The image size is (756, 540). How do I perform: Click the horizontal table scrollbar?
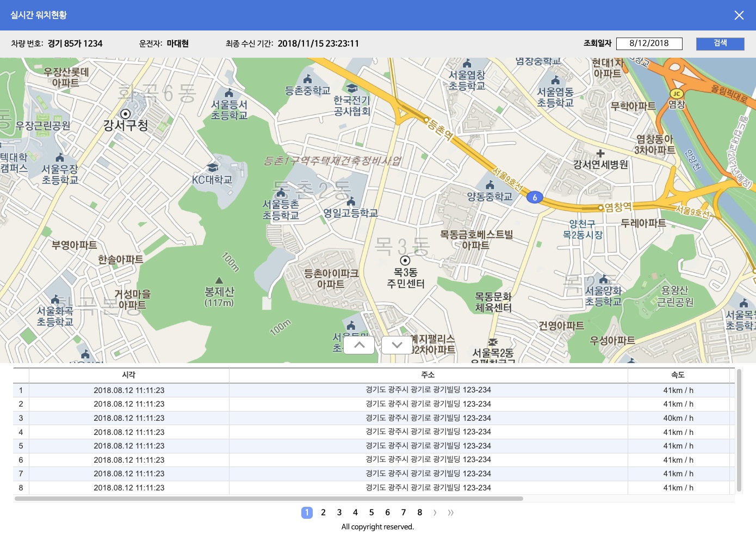click(269, 499)
